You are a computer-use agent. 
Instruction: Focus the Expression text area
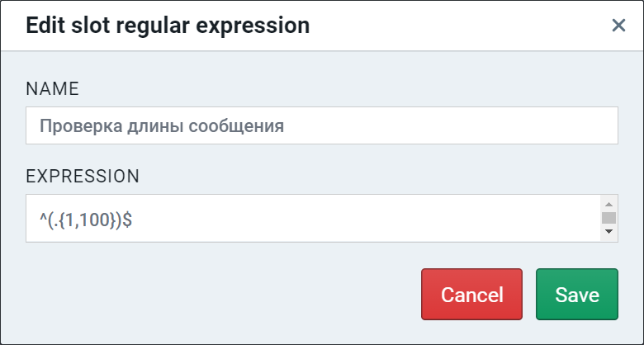click(x=313, y=218)
